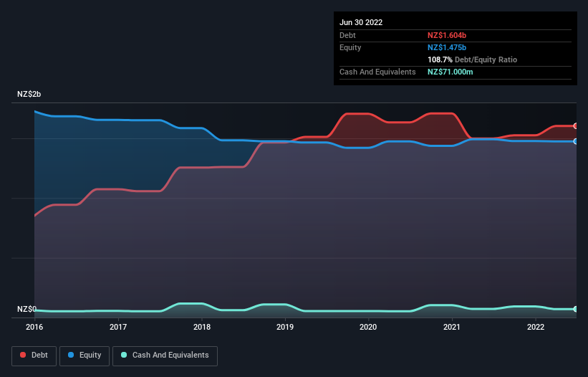Image resolution: width=588 pixels, height=377 pixels.
Task: Click the NZ$71.000m cash value
Action: coord(450,72)
